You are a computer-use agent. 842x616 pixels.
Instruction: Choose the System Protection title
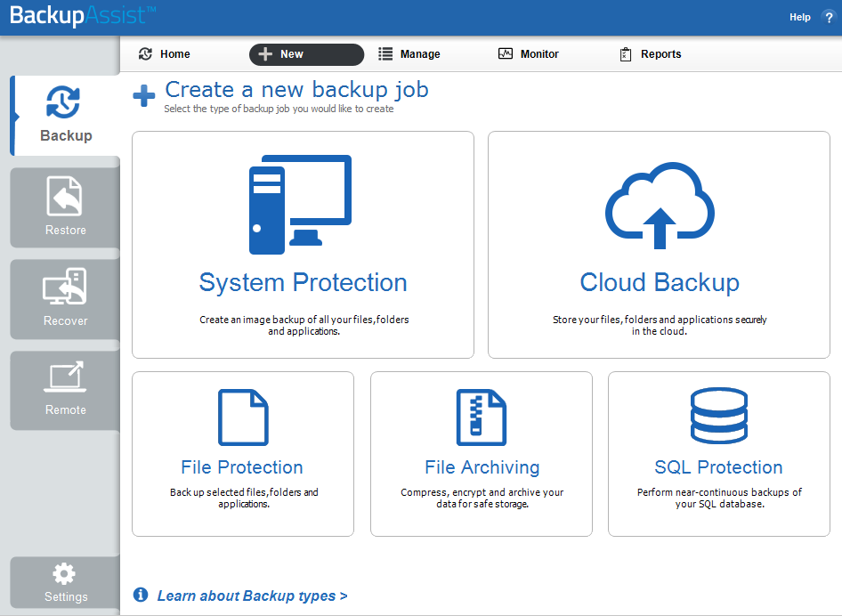click(x=304, y=283)
